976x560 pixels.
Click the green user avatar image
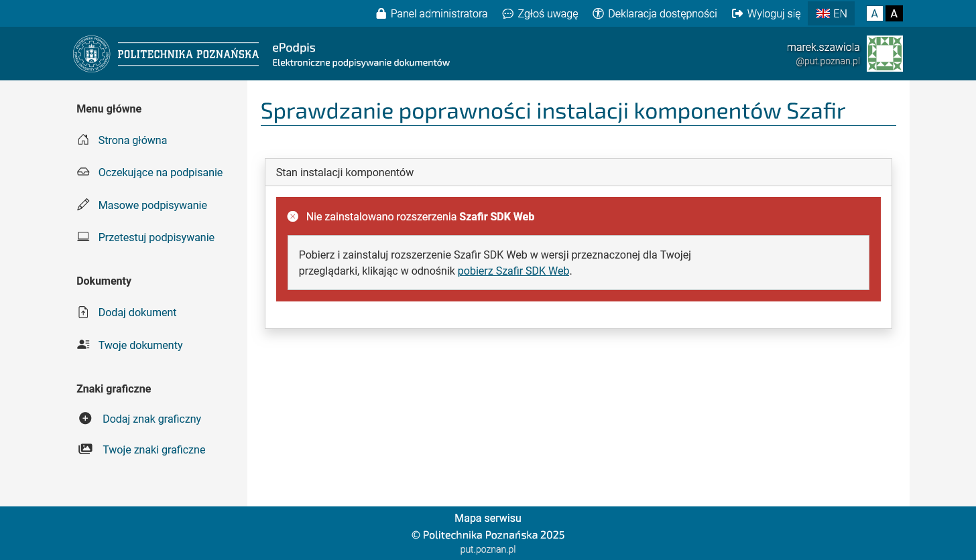coord(884,54)
